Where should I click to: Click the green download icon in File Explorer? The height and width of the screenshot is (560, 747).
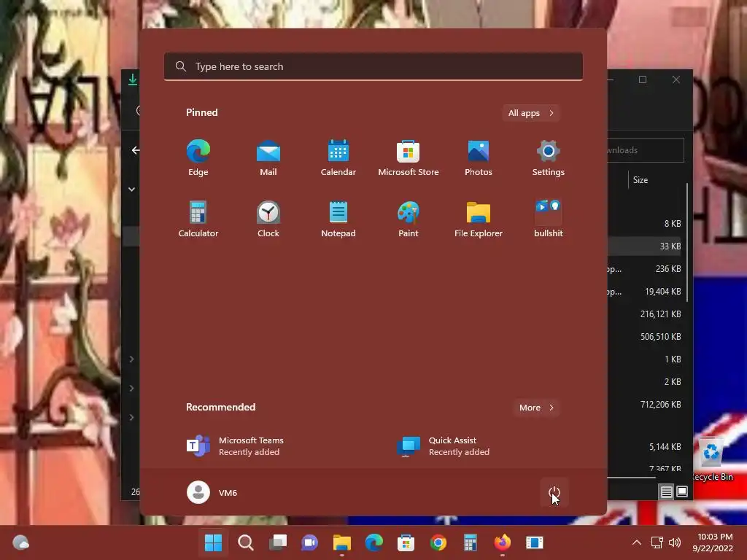tap(133, 79)
